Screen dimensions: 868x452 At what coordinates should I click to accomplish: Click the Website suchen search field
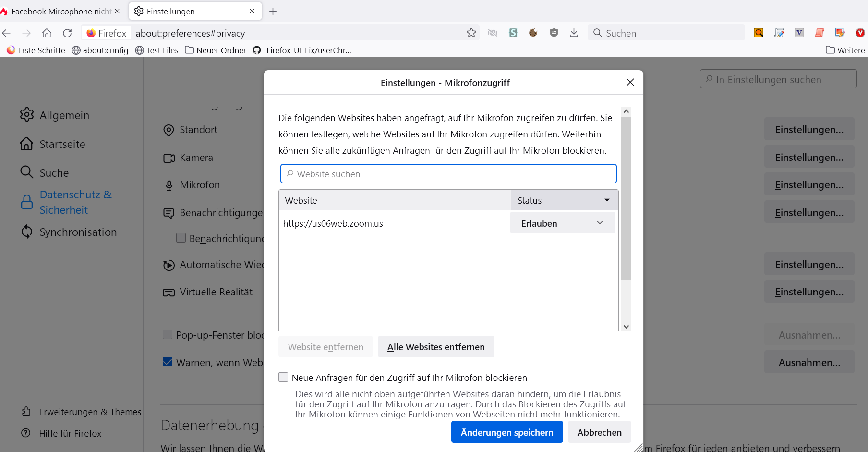[x=448, y=174]
